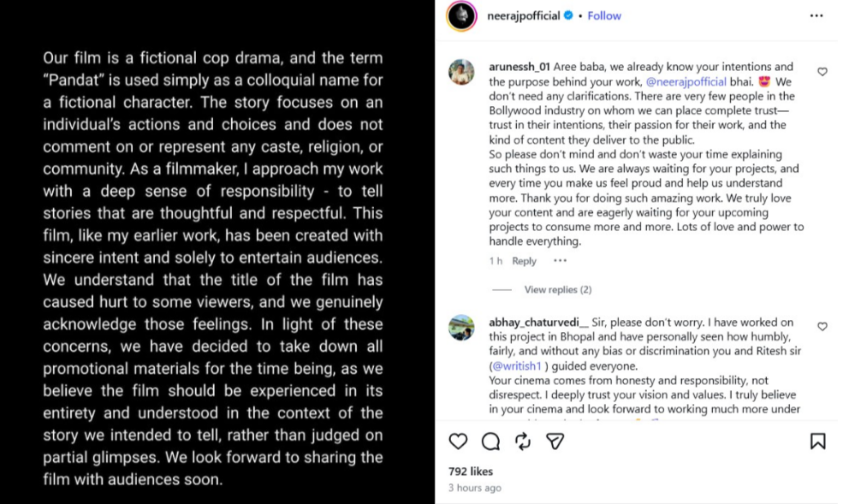View the 792 likes list
This screenshot has height=504, width=861.
click(x=471, y=471)
